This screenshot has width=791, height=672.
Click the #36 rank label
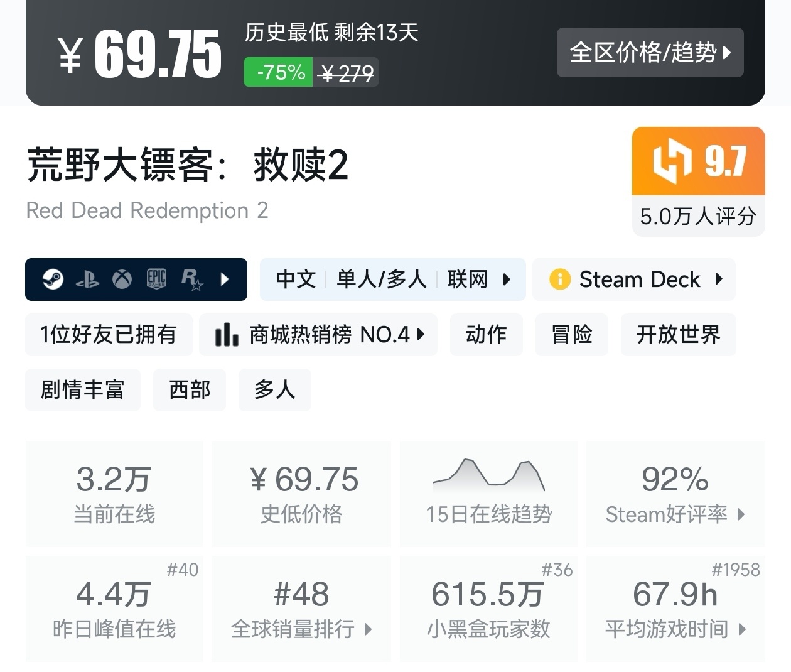(x=557, y=570)
